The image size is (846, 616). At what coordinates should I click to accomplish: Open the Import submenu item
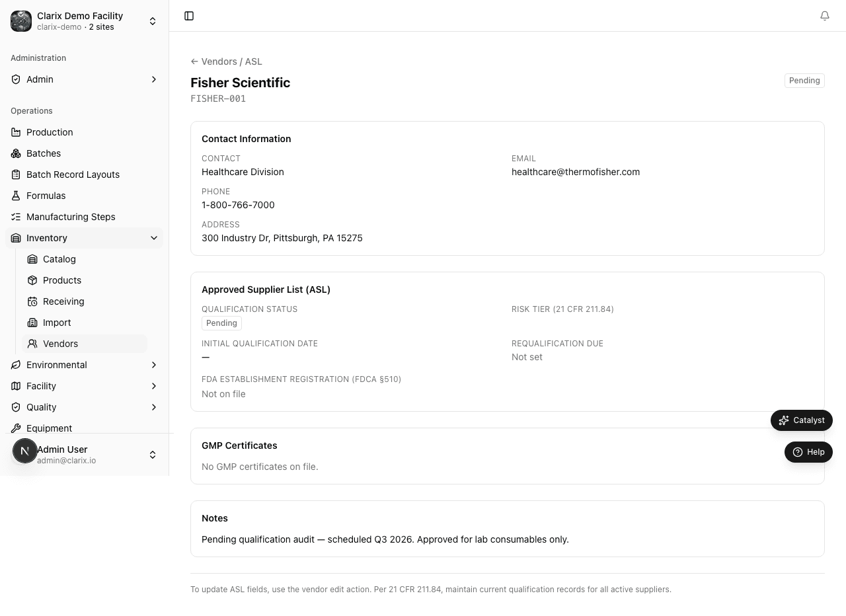click(85, 323)
